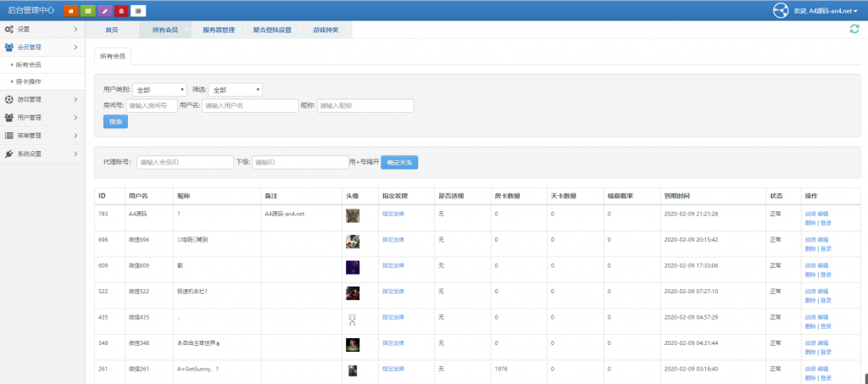Open the 欢迎 A4源码 account menu

(x=813, y=11)
